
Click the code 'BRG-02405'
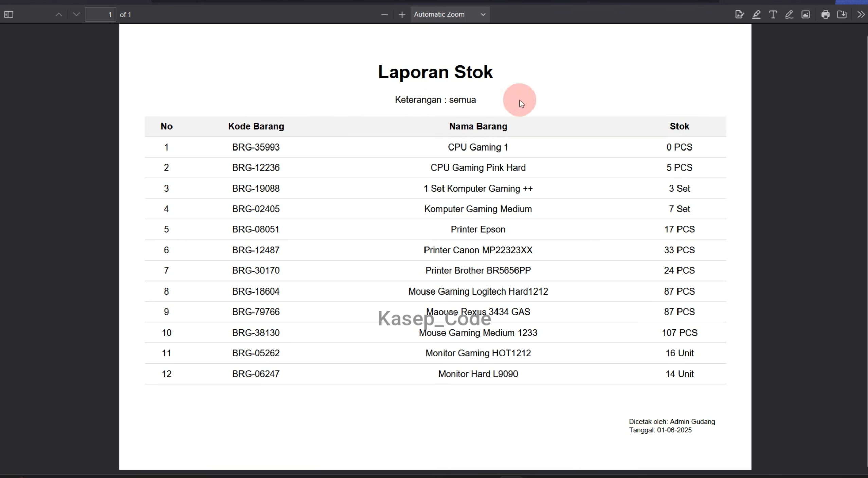click(256, 209)
